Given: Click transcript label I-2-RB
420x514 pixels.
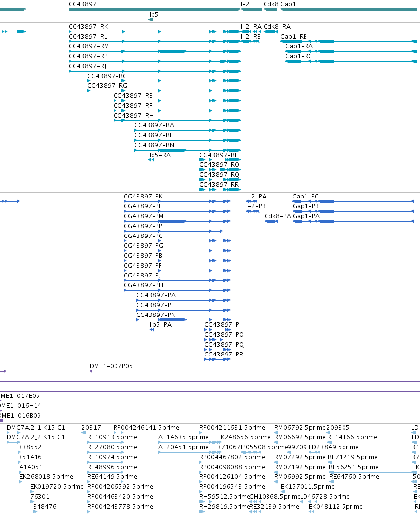Looking at the screenshot, I should [x=251, y=37].
